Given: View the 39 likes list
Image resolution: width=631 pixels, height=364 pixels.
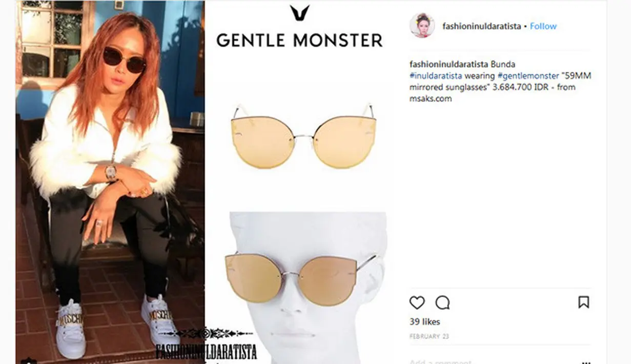Looking at the screenshot, I should (424, 322).
